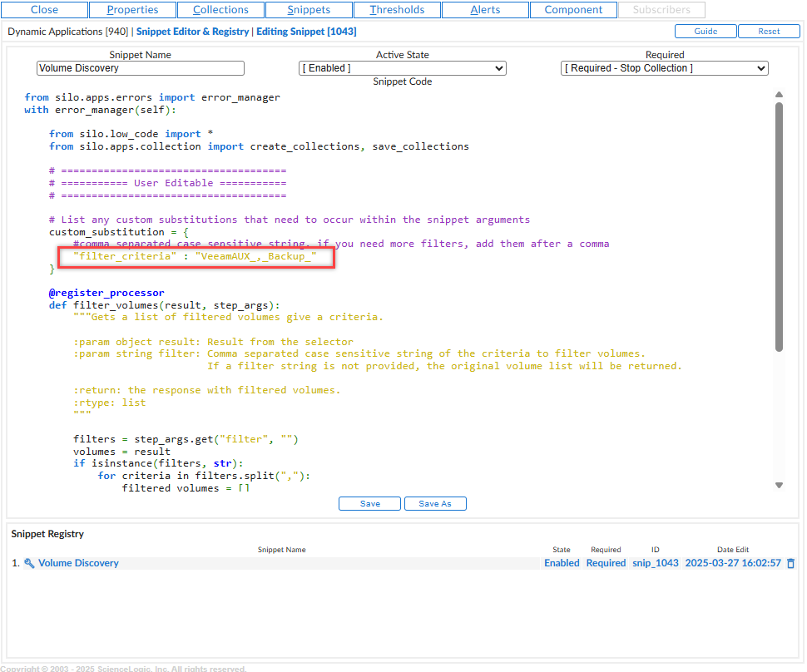The image size is (807, 672).
Task: Click the 'from silo.low_code import *' line
Action: pos(131,134)
